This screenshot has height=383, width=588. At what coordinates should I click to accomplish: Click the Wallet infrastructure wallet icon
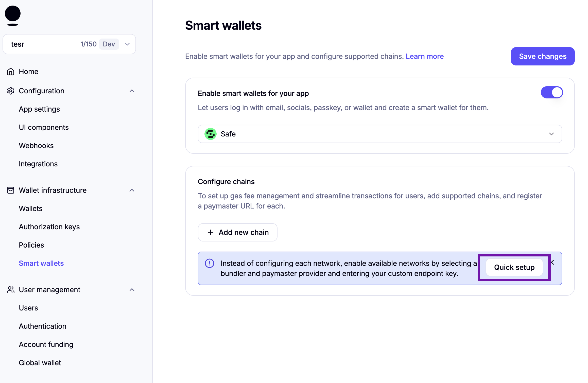point(11,190)
